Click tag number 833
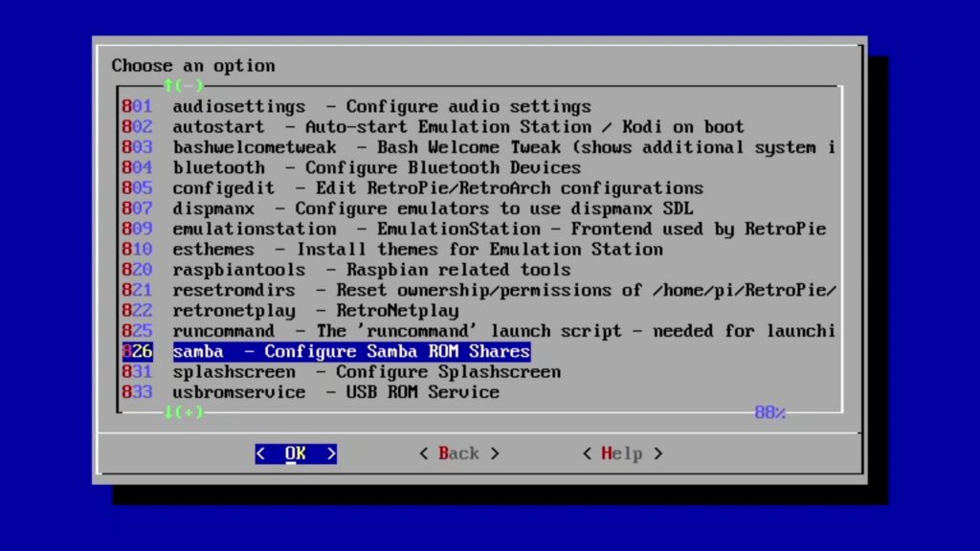The width and height of the screenshot is (980, 551). coord(137,392)
